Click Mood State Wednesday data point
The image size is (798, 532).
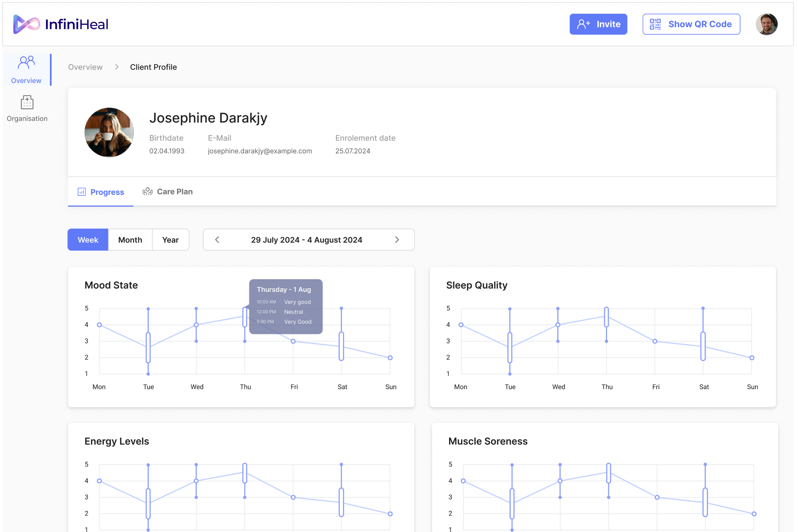pos(196,325)
